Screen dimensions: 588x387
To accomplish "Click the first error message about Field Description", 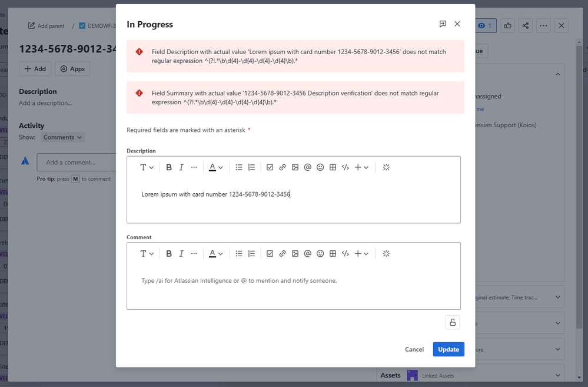I will (x=295, y=57).
